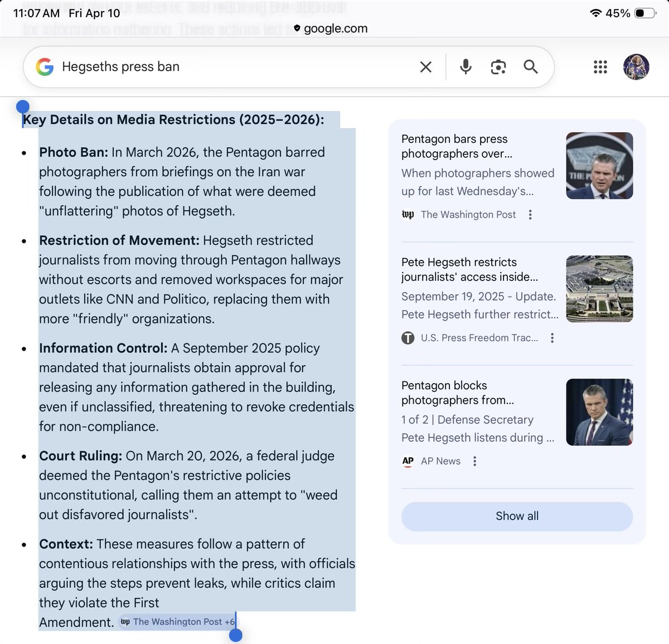Screen dimensions: 669x644
Task: Open 'Pentagon bars press photographers over...' article
Action: point(457,146)
